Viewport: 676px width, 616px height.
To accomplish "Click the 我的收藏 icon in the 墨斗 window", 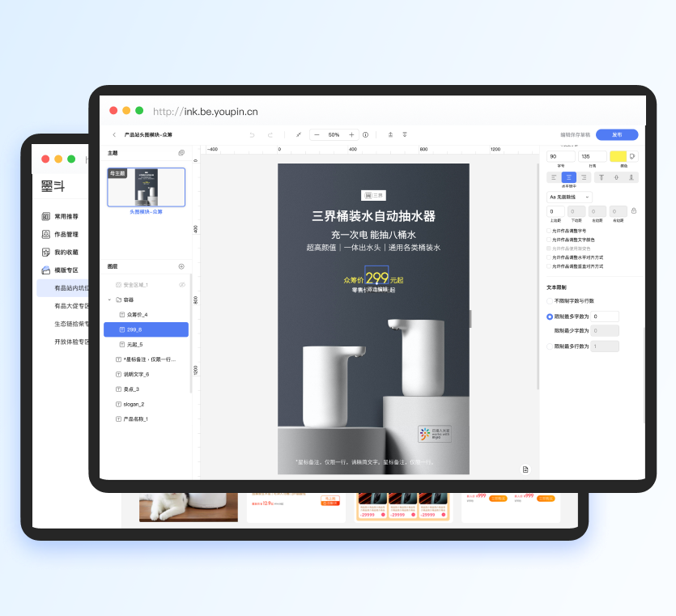I will (x=45, y=253).
